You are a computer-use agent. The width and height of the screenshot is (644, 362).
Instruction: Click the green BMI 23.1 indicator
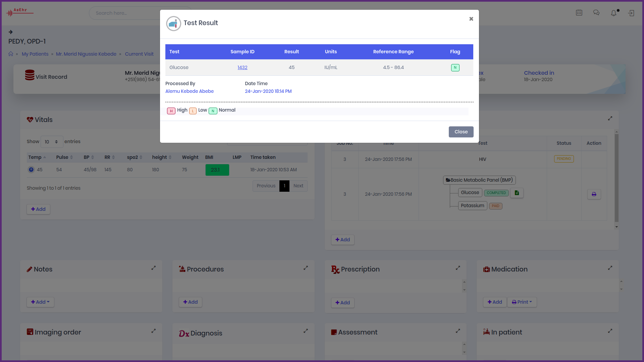[217, 170]
